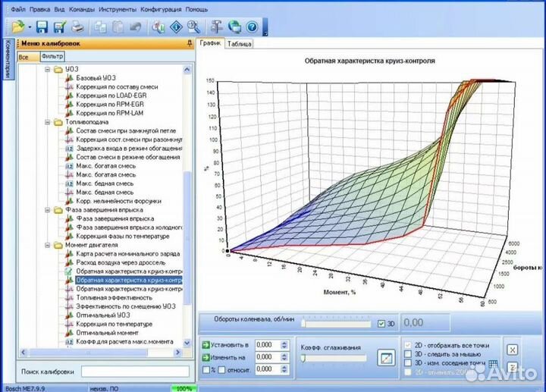Enable '3D - следить за мышью' checkbox
546x392 pixels.
tap(409, 353)
